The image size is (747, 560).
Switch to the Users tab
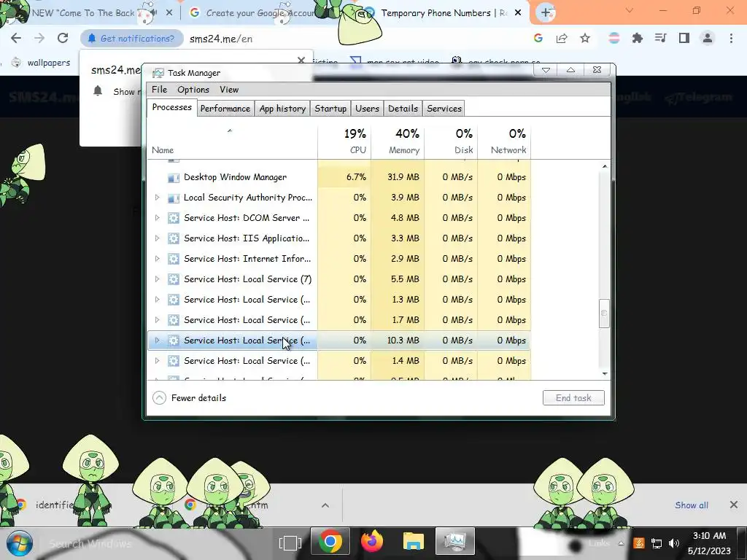pos(367,109)
